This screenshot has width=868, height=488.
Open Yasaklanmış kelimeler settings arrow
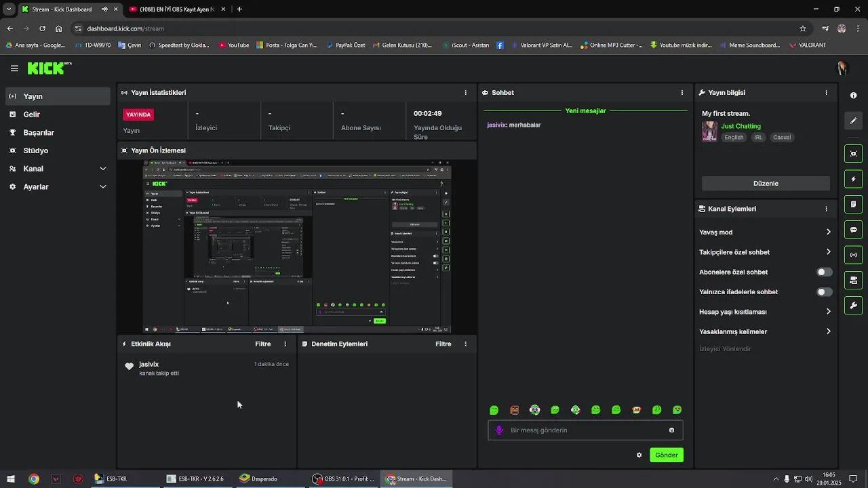(x=828, y=331)
